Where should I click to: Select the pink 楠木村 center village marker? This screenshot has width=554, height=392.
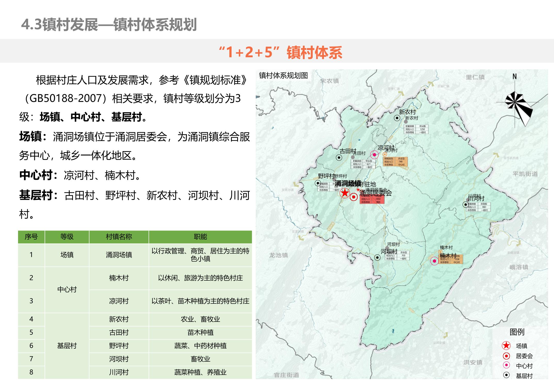[434, 261]
